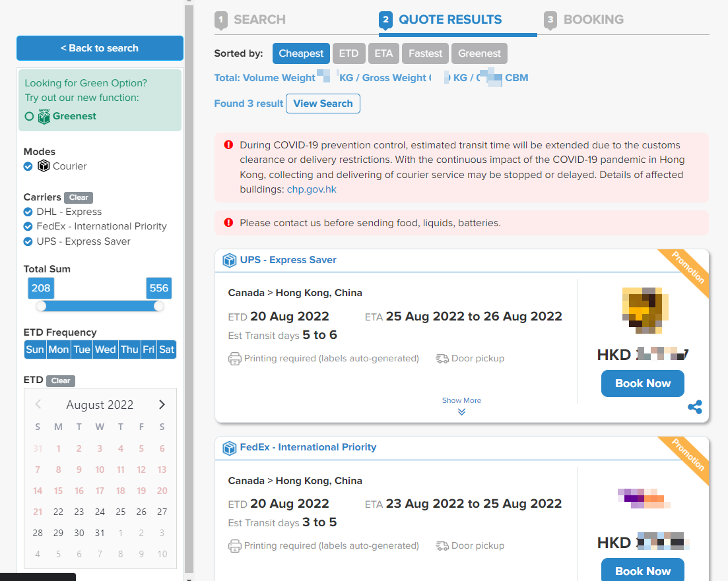728x581 pixels.
Task: Toggle Sat in ETD Frequency
Action: tap(167, 350)
